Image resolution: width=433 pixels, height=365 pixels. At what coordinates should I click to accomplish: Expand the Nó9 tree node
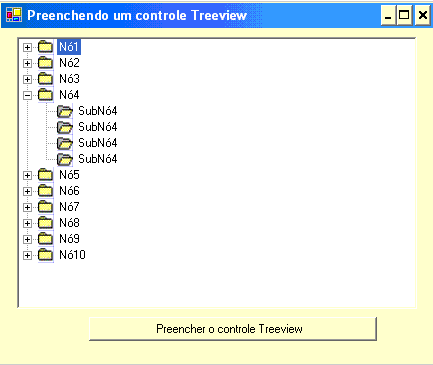[27, 239]
